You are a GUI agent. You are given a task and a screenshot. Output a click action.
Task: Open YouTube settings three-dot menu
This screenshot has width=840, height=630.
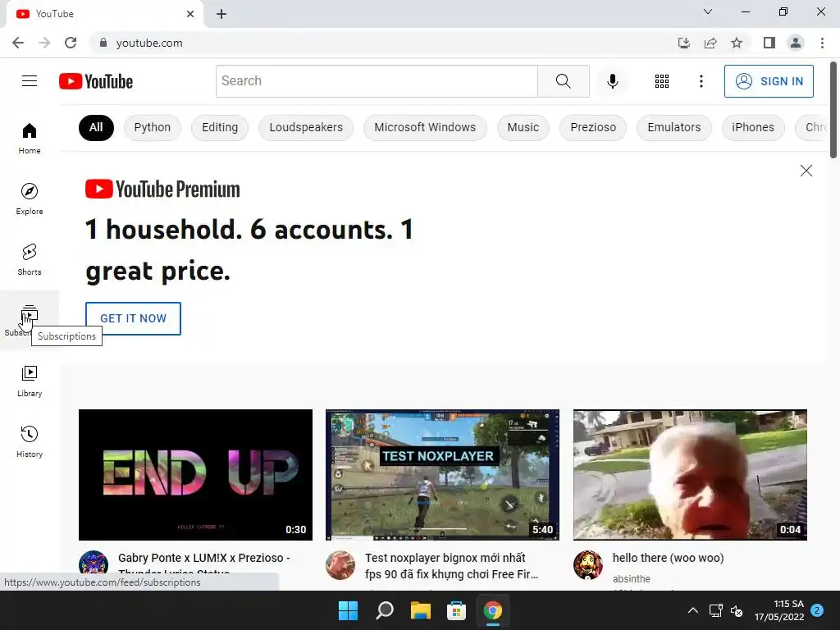coord(701,81)
